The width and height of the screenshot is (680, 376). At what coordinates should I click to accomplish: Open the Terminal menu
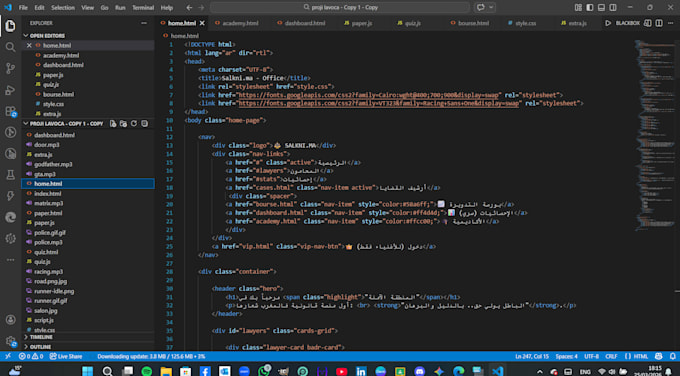(x=143, y=7)
